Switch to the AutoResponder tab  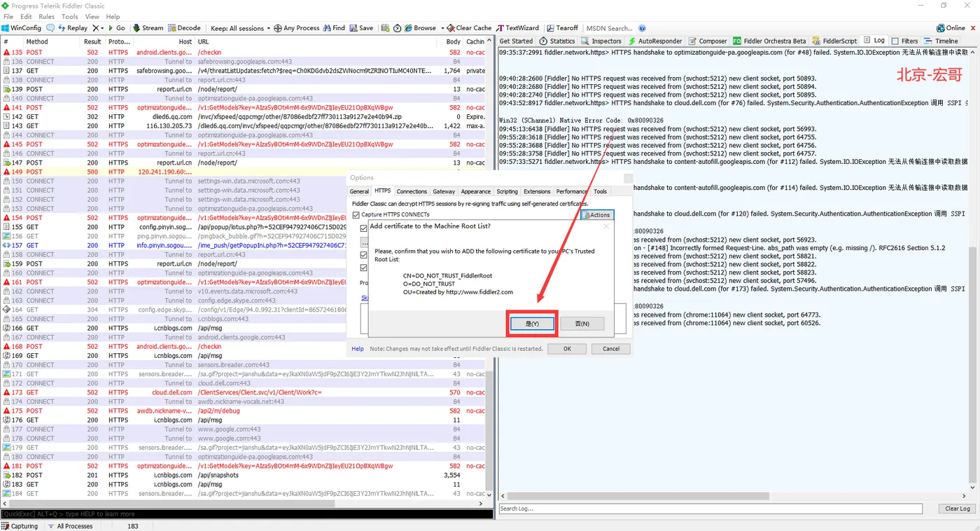[655, 41]
